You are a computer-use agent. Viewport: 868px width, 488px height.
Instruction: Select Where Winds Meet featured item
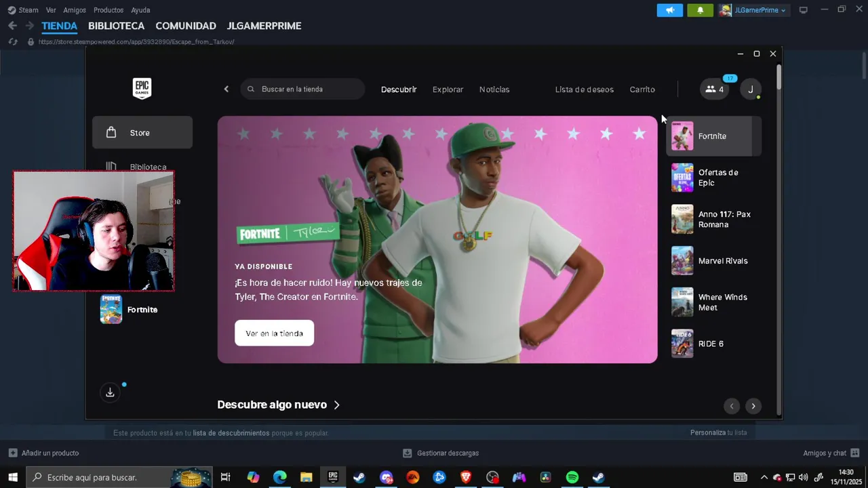pos(714,302)
